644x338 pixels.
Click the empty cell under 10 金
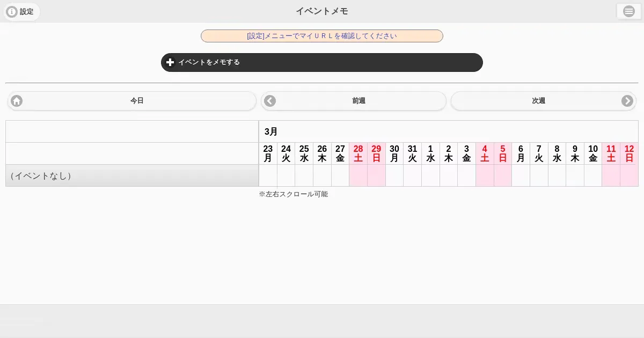click(x=593, y=175)
